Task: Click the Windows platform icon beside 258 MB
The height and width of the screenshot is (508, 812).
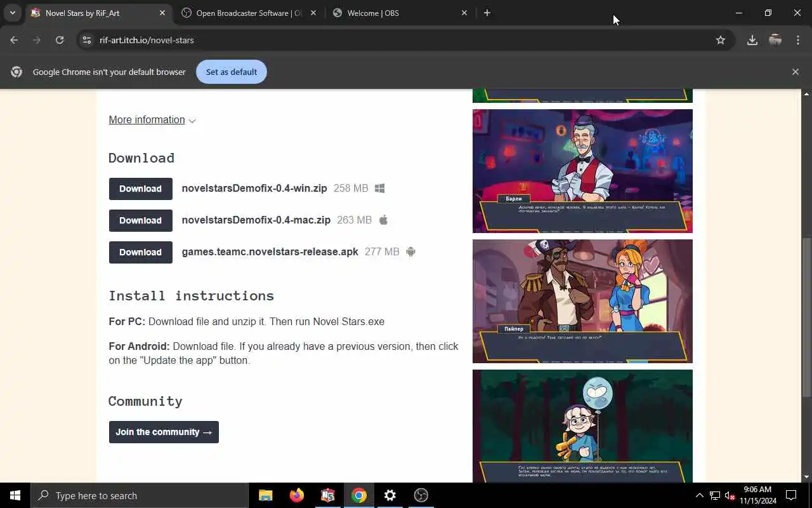Action: [380, 189]
